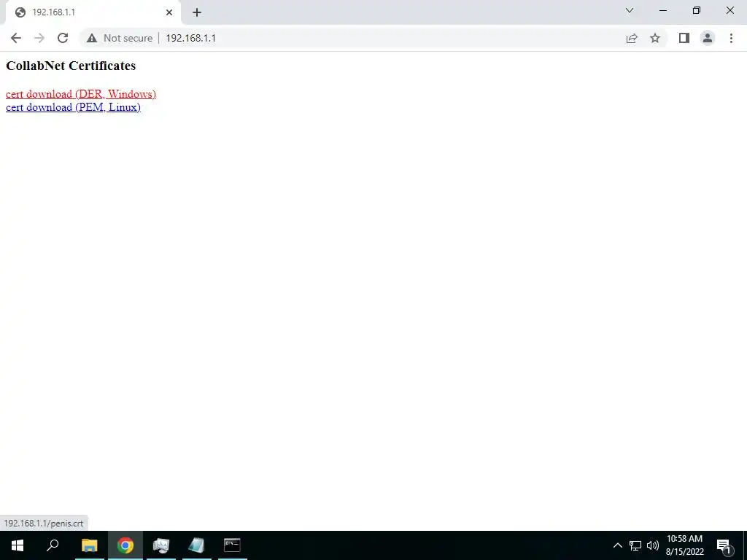The width and height of the screenshot is (747, 560).
Task: Go back to the previous page
Action: [16, 38]
